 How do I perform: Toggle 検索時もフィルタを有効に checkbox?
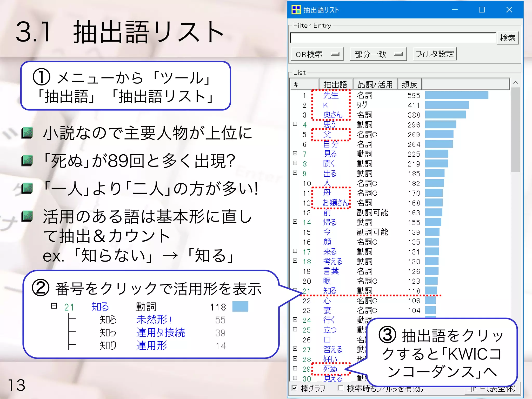click(340, 388)
